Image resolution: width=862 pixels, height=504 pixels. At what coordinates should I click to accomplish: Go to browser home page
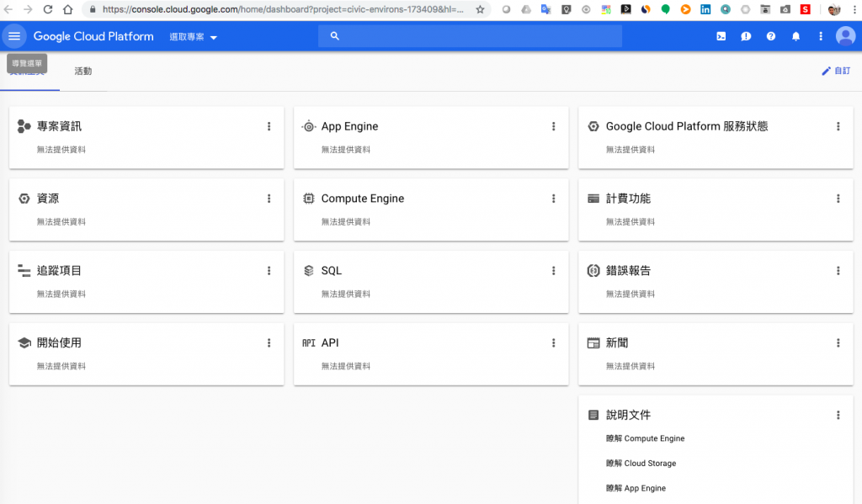pyautogui.click(x=67, y=9)
